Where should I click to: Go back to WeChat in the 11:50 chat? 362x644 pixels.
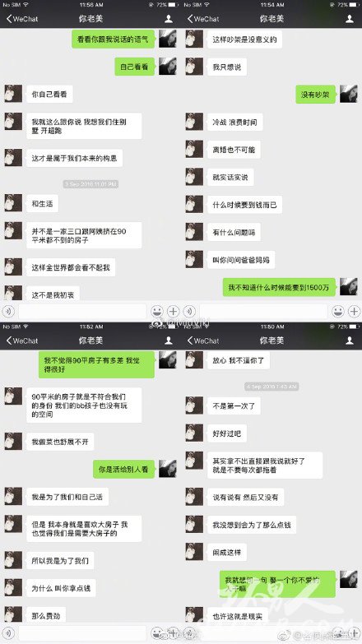click(x=202, y=341)
